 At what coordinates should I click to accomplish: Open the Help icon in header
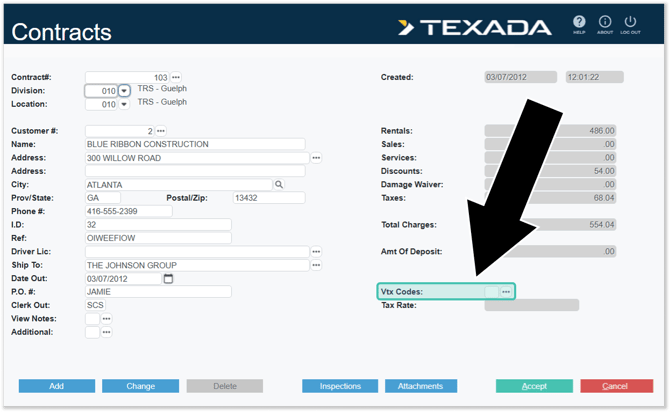pos(579,22)
